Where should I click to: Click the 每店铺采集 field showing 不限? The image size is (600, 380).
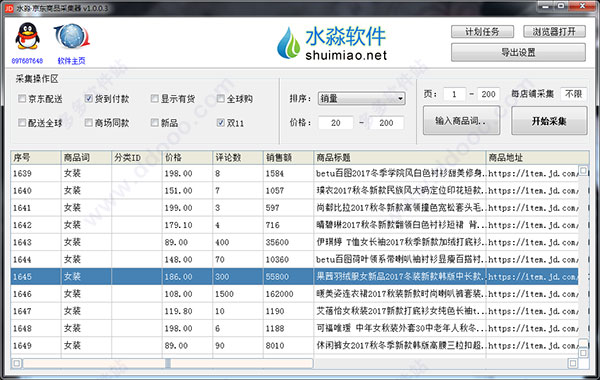pyautogui.click(x=573, y=94)
